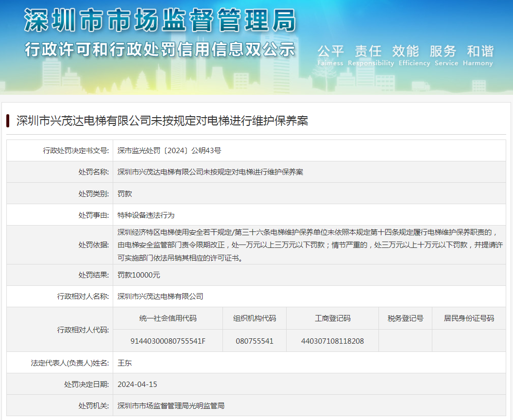
Task: Click the organization code 080755541
Action: click(x=255, y=341)
